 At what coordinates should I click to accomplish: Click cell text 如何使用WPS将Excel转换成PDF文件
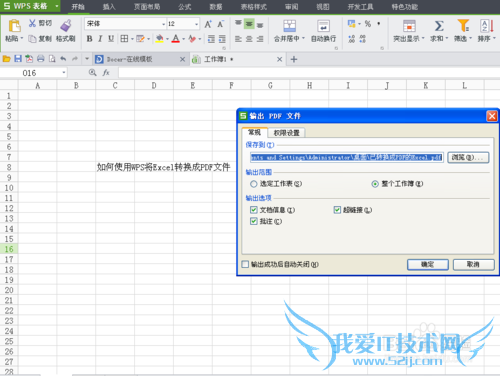point(163,167)
